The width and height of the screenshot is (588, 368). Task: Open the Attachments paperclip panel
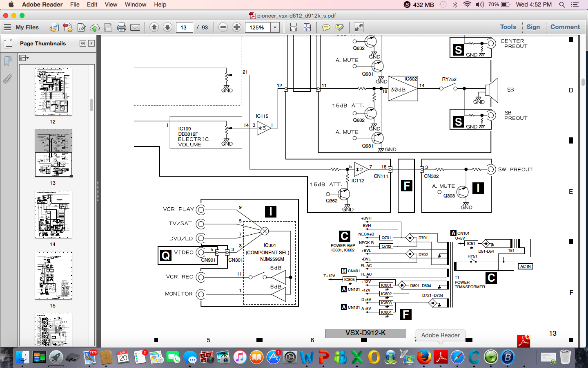click(7, 79)
